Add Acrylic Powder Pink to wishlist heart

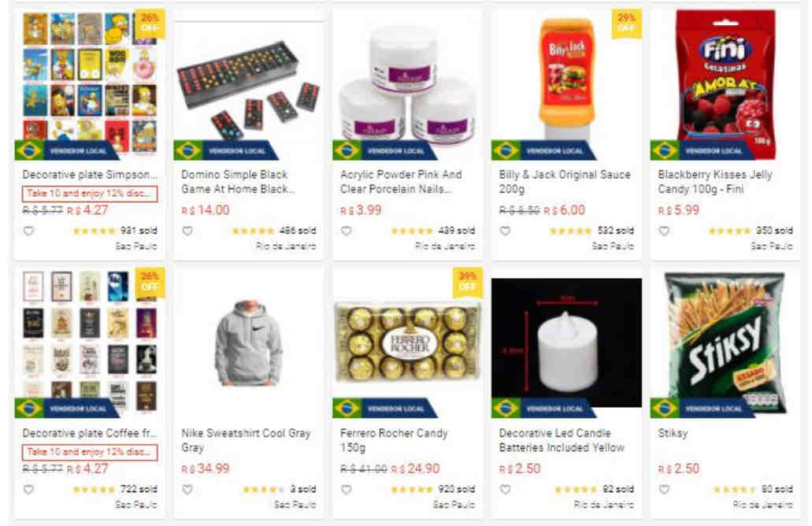[x=347, y=231]
